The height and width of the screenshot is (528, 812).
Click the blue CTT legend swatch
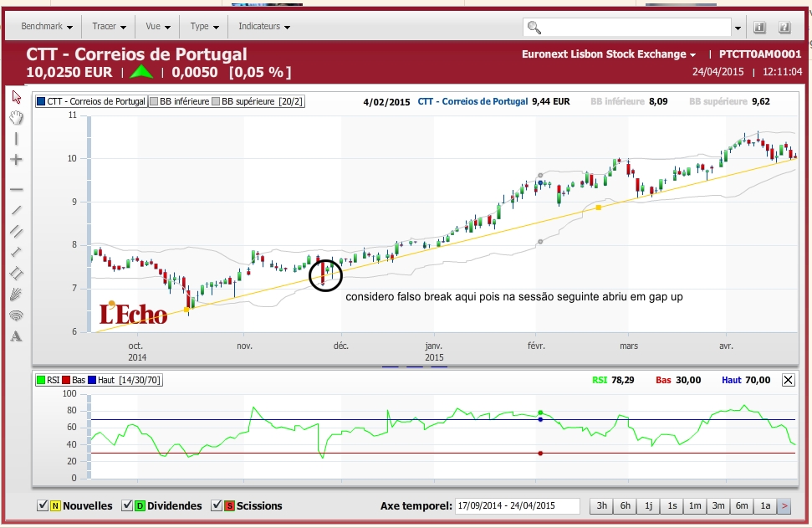[41, 101]
